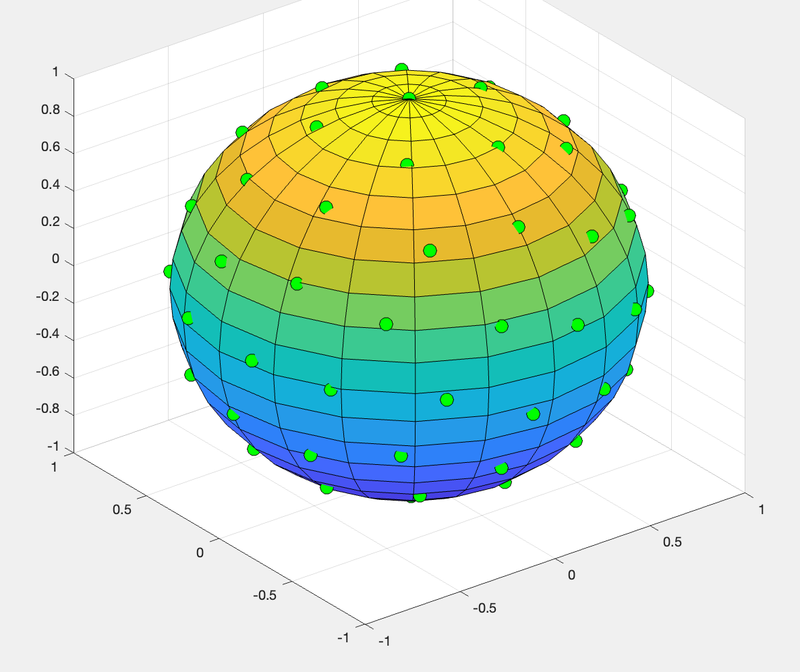
Task: Click the 0.6 tick label on vertical axis
Action: 51,147
